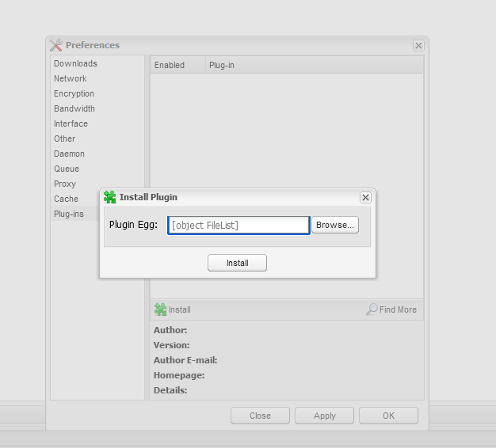Sort by the Enabled column header

178,65
